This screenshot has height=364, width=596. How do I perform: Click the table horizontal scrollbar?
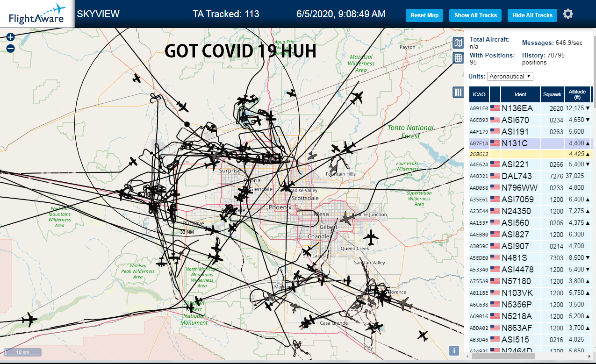click(x=503, y=356)
